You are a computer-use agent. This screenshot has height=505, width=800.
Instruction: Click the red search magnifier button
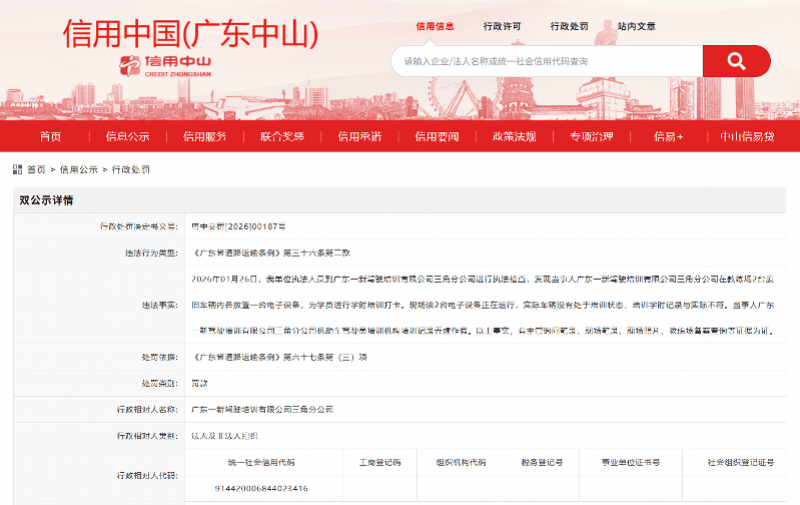coord(736,61)
